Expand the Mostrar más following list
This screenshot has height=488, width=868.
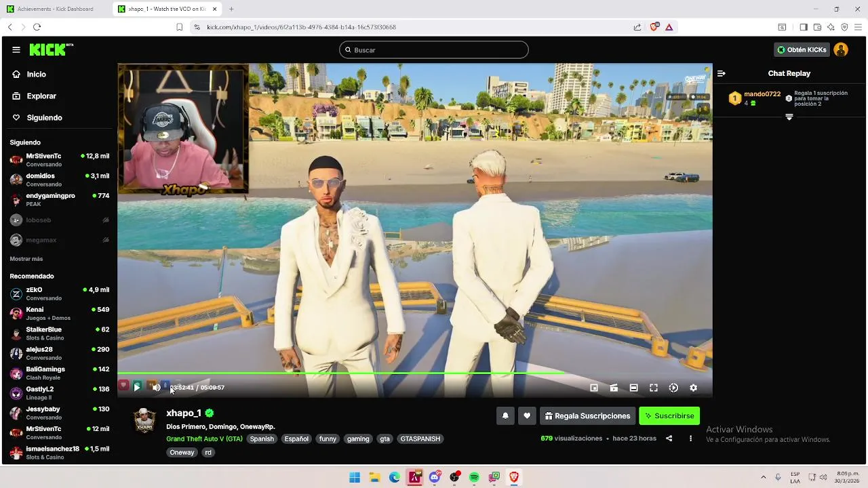(x=26, y=259)
